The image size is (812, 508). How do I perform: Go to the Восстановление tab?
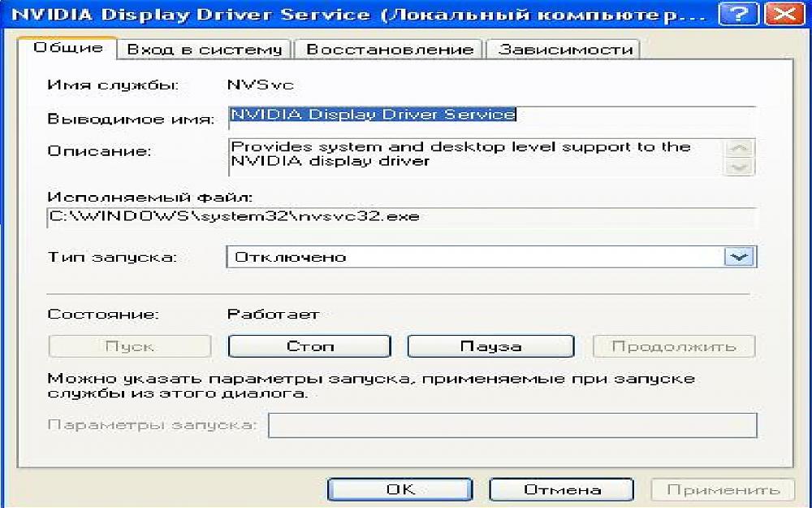[389, 50]
